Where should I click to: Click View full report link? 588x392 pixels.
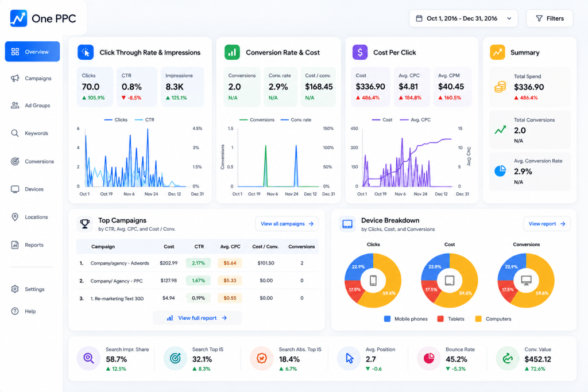coord(197,318)
